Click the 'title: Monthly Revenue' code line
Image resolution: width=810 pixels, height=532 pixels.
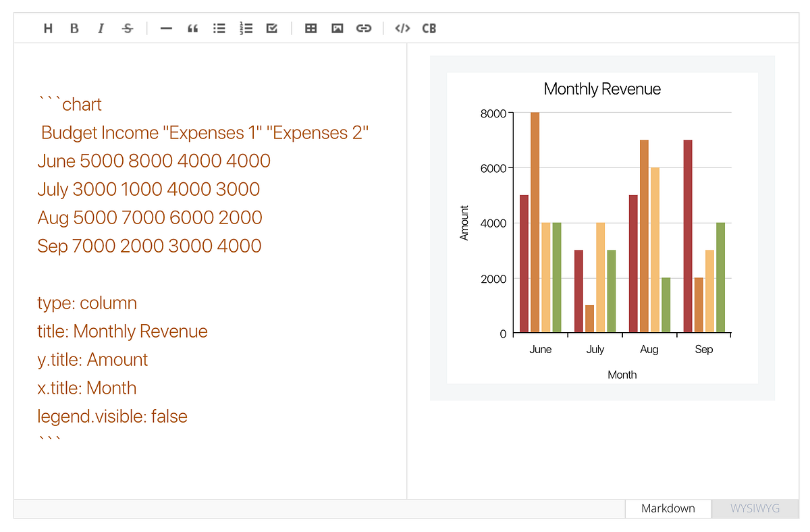(x=123, y=331)
